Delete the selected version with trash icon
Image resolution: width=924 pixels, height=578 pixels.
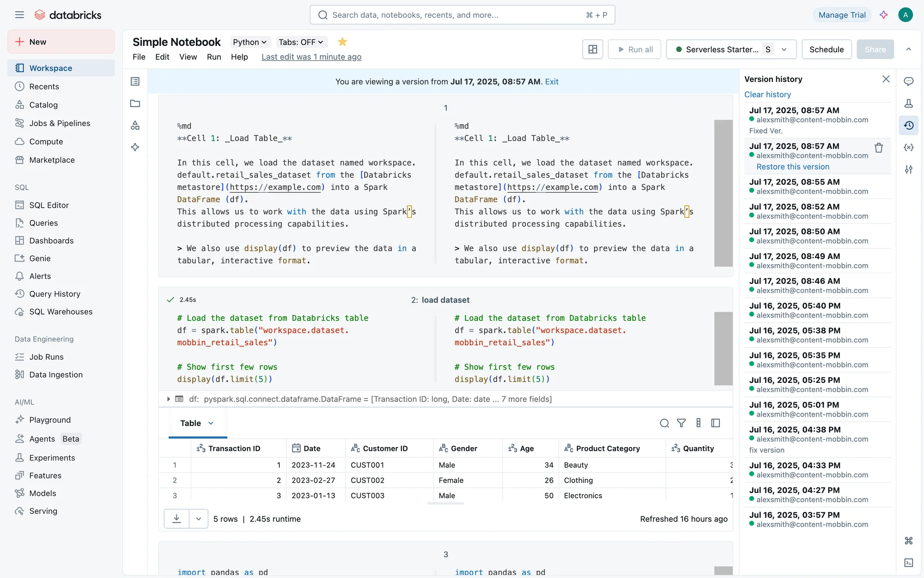(878, 148)
